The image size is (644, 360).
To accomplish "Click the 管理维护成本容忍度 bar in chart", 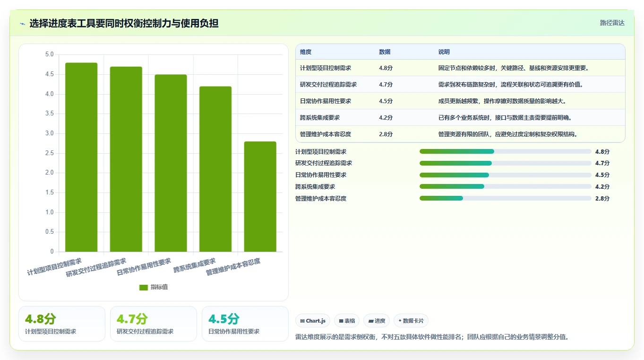I will (260, 196).
